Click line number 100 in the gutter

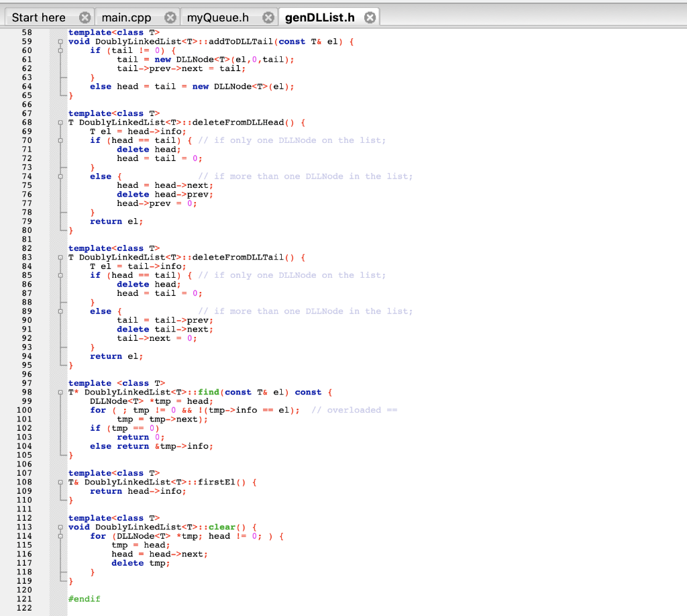pyautogui.click(x=25, y=410)
